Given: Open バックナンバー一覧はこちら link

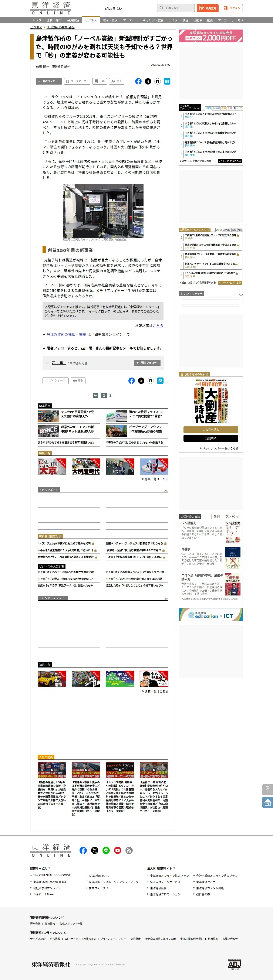Looking at the screenshot, I should 219,448.
